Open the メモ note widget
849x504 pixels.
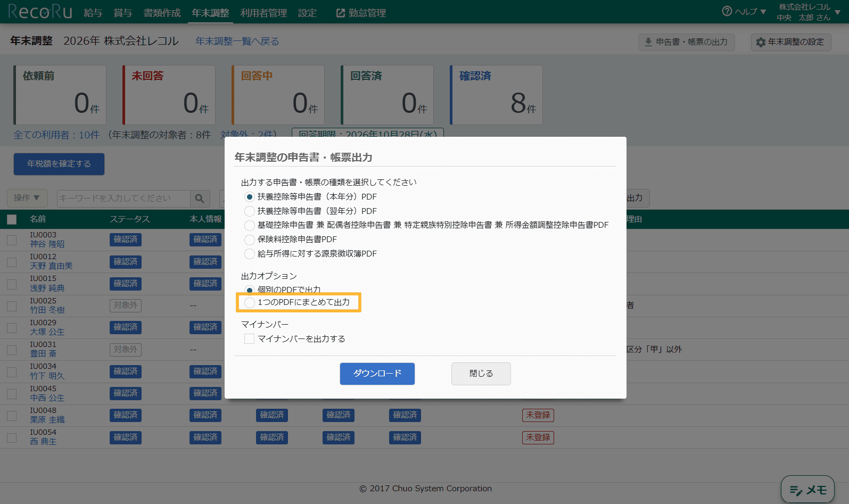pyautogui.click(x=807, y=490)
